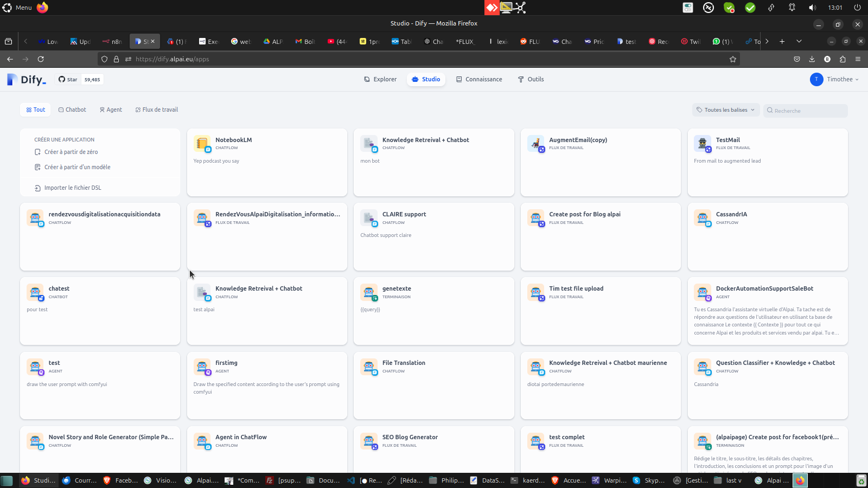Image resolution: width=868 pixels, height=488 pixels.
Task: Click the SEO Blog Generator icon
Action: click(369, 441)
